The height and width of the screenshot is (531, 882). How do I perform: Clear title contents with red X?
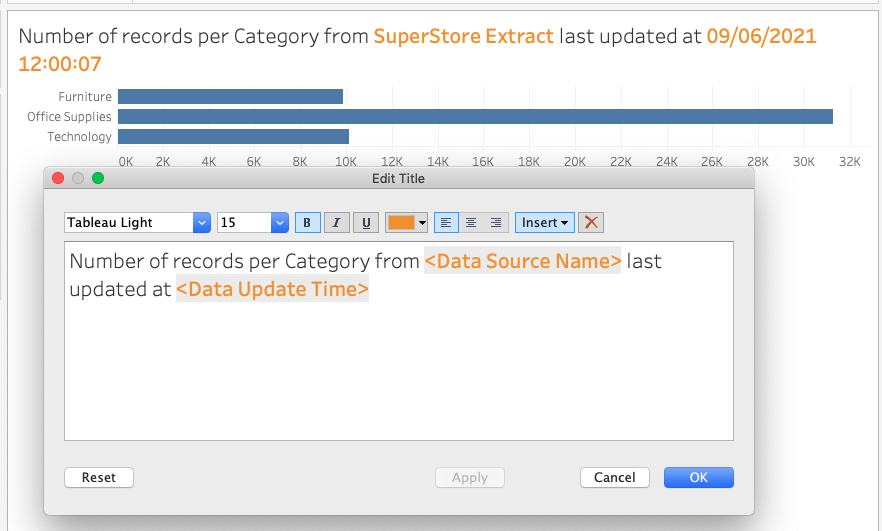[591, 223]
